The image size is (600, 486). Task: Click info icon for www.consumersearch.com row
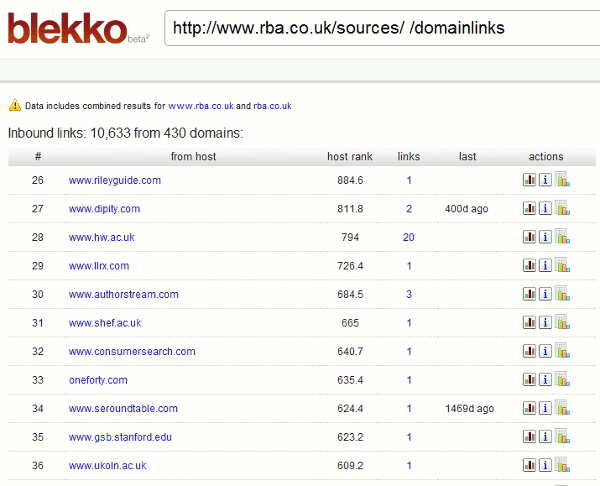pyautogui.click(x=545, y=351)
